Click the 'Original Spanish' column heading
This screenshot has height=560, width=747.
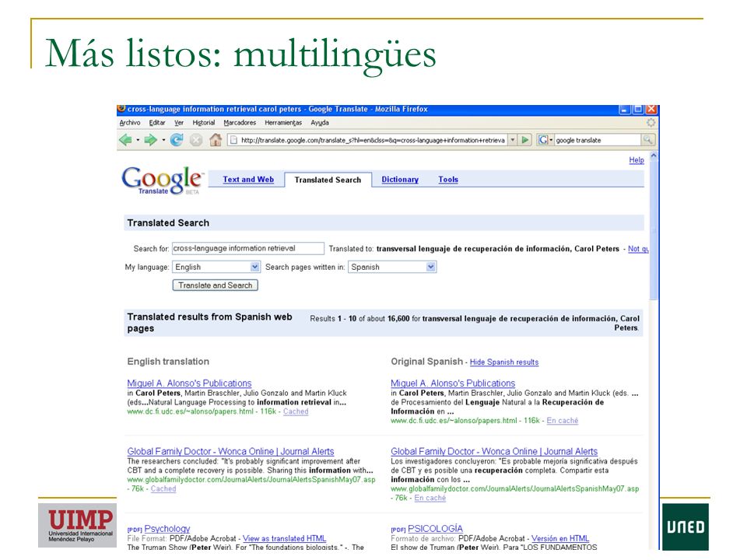tap(427, 362)
